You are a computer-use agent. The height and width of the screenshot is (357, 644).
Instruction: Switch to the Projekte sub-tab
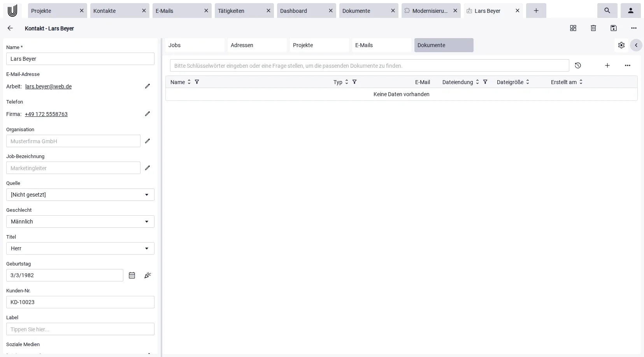pyautogui.click(x=319, y=45)
